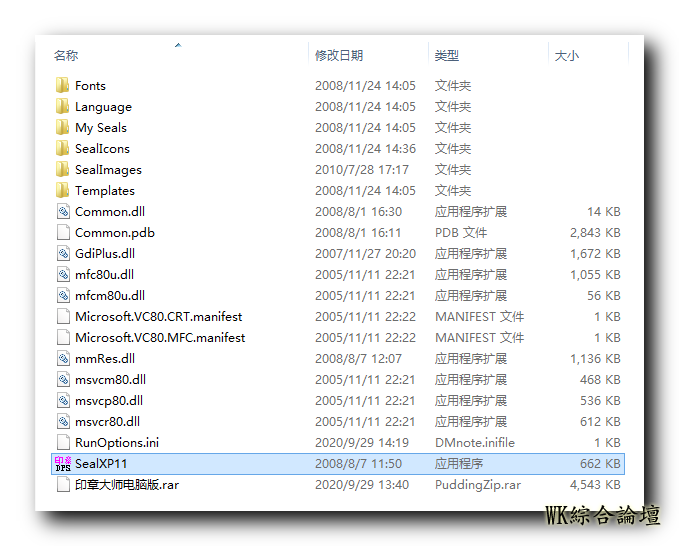The width and height of the screenshot is (679, 546).
Task: Click the SealImages folder icon
Action: point(63,170)
